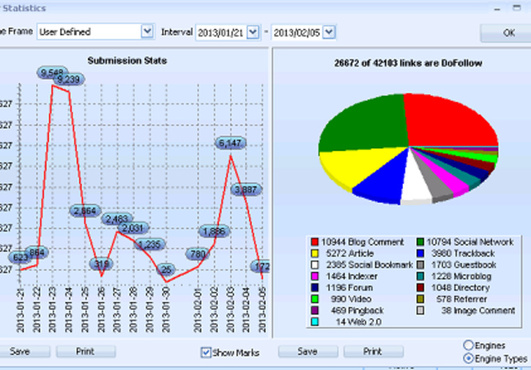Click the 1,886 data point mark
Image resolution: width=531 pixels, height=370 pixels.
coord(214,231)
